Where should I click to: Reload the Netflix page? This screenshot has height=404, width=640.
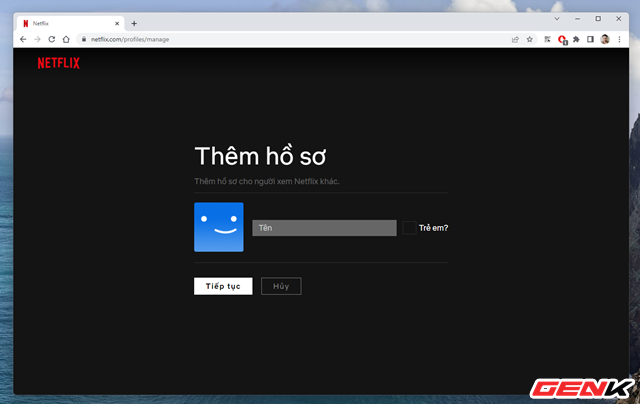51,39
